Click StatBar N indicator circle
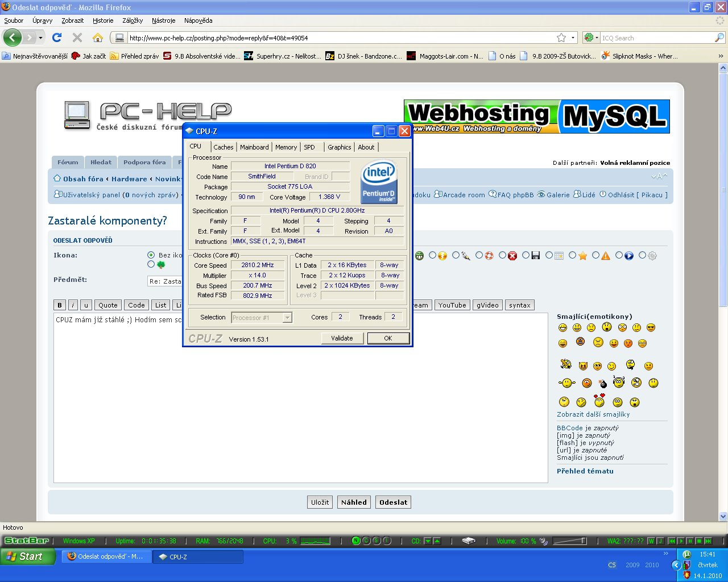Image resolution: width=728 pixels, height=582 pixels. coord(356,541)
